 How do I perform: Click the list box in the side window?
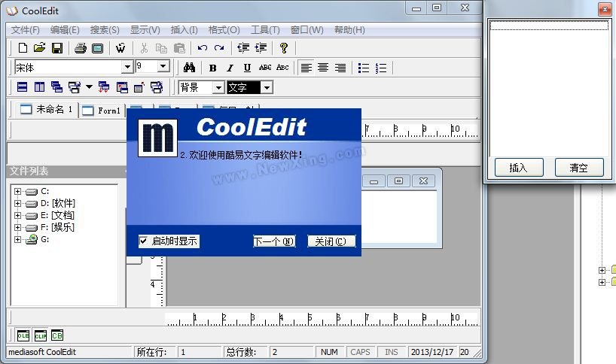coord(549,88)
